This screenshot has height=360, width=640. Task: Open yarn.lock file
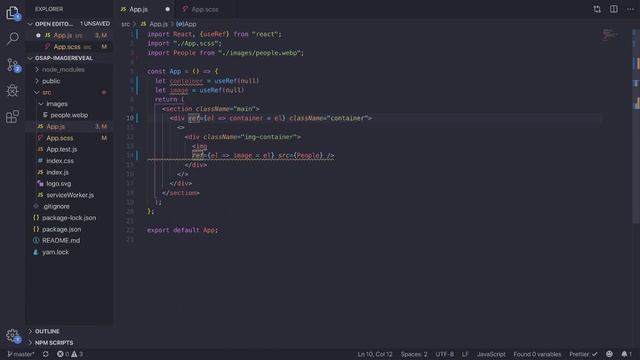tap(55, 252)
